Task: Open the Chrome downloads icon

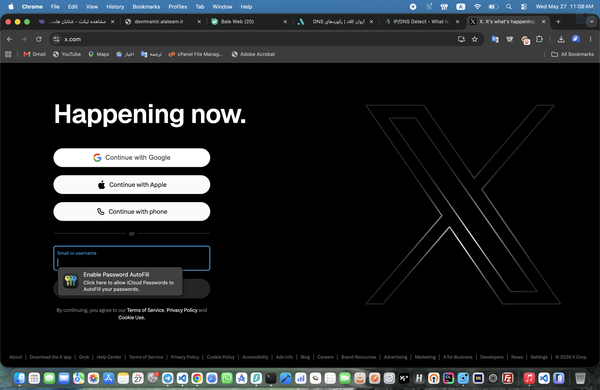Action: click(x=561, y=39)
